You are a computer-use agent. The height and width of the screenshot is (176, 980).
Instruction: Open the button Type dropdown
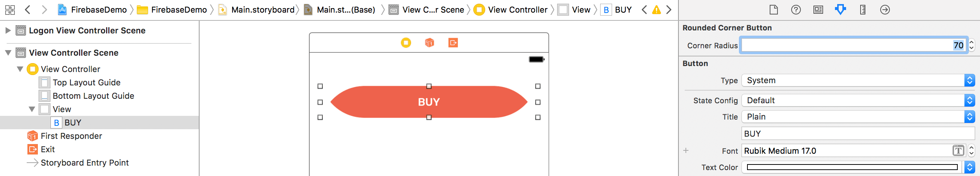click(858, 80)
